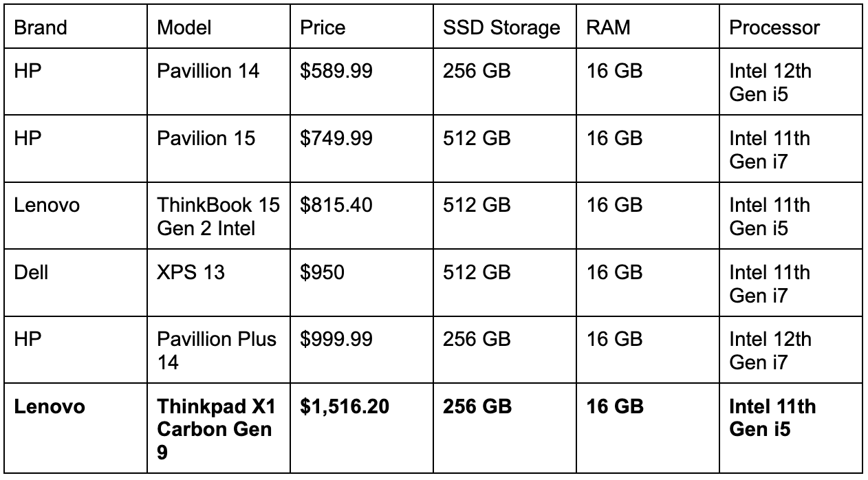
Task: Click the Processor header cell
Action: (774, 28)
